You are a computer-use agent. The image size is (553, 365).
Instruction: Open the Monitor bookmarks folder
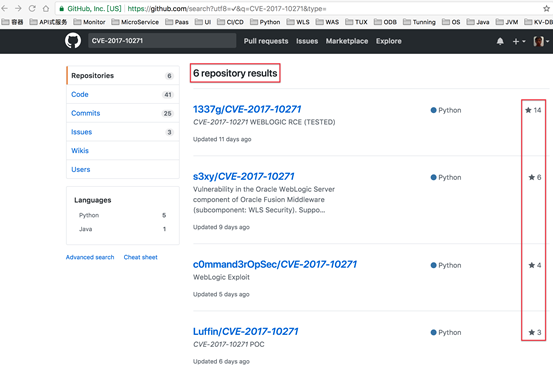click(90, 22)
